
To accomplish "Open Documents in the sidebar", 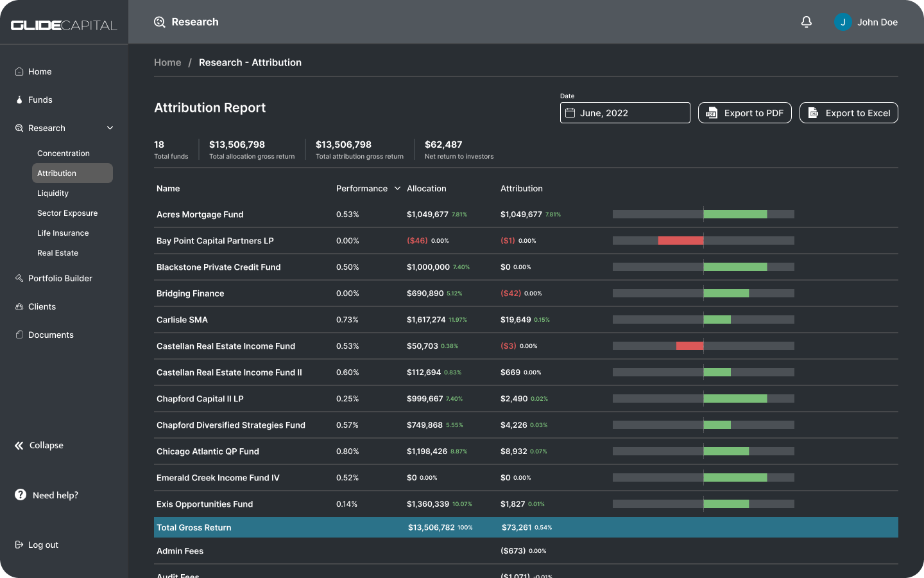I will (x=51, y=335).
